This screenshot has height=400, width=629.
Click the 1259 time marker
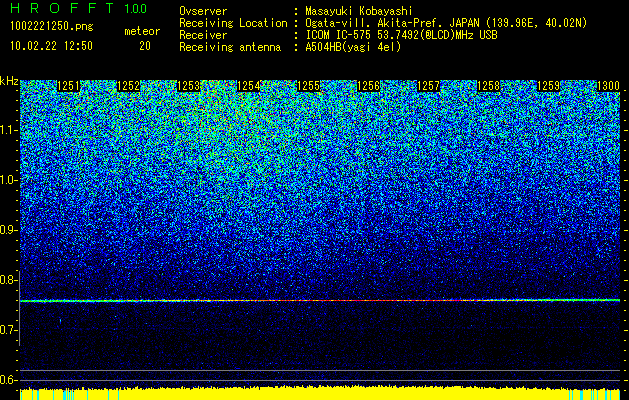[548, 86]
